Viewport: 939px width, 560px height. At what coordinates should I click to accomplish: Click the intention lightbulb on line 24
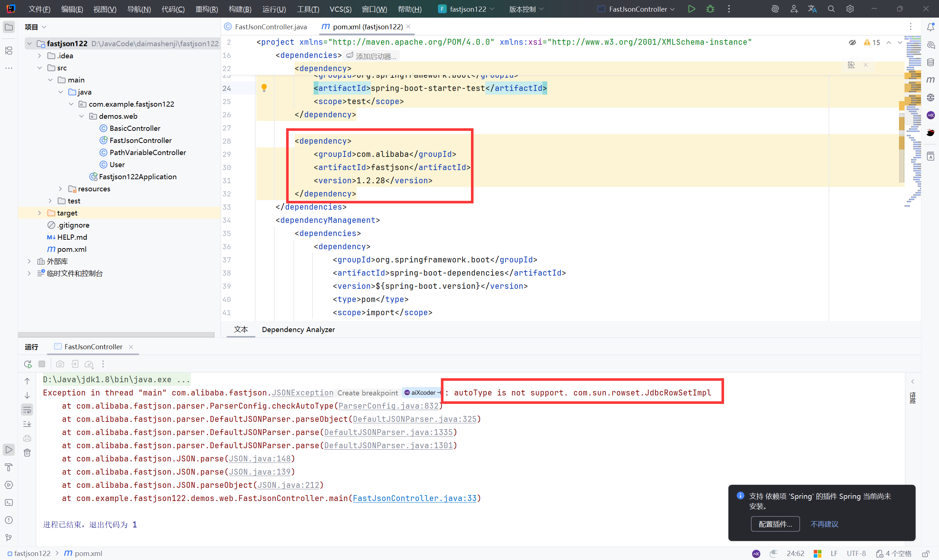coord(264,88)
